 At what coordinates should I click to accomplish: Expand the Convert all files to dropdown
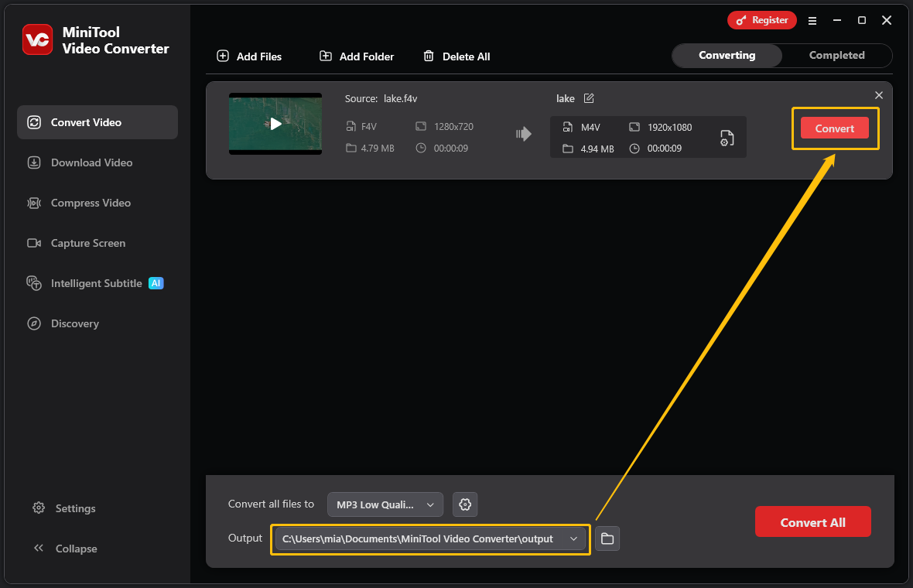pyautogui.click(x=385, y=504)
